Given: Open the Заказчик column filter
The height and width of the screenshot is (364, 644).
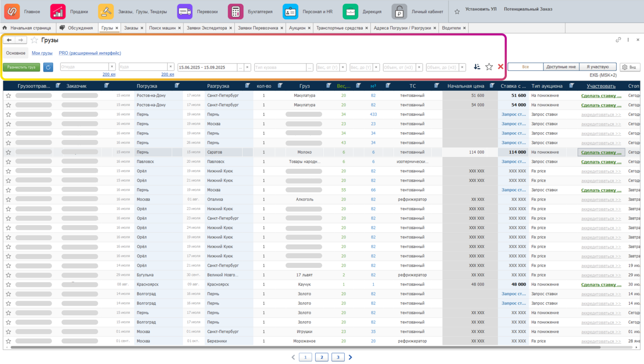Looking at the screenshot, I should [x=107, y=85].
